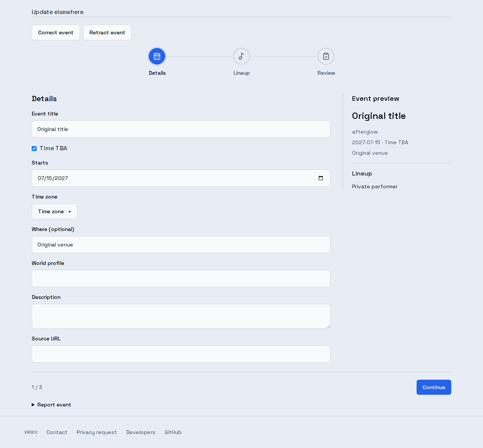Visit the Developers footer link
This screenshot has width=483, height=448.
coord(141,432)
